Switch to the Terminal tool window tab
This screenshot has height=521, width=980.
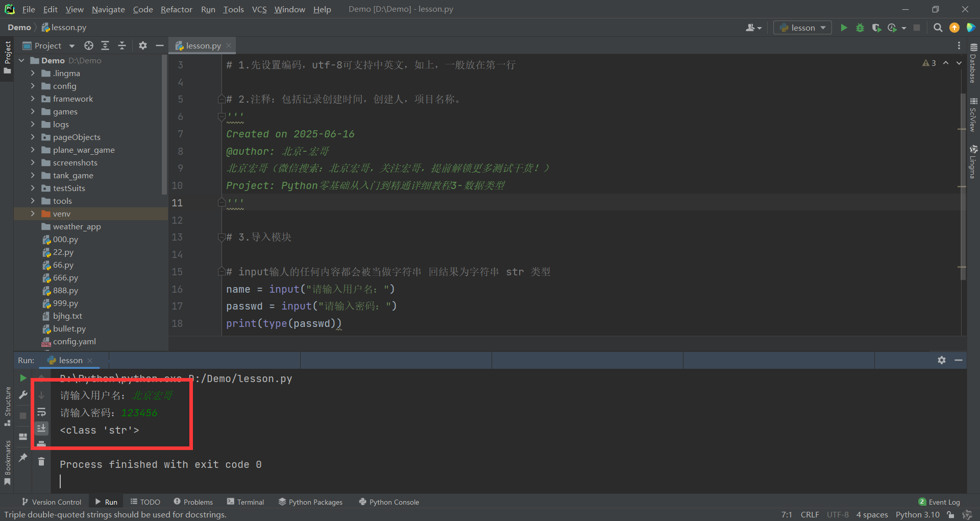(246, 502)
